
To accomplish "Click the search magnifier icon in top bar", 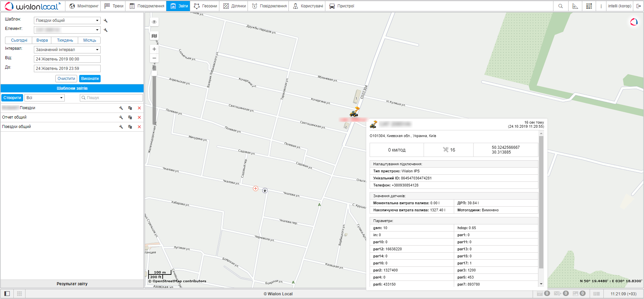I will [x=560, y=6].
